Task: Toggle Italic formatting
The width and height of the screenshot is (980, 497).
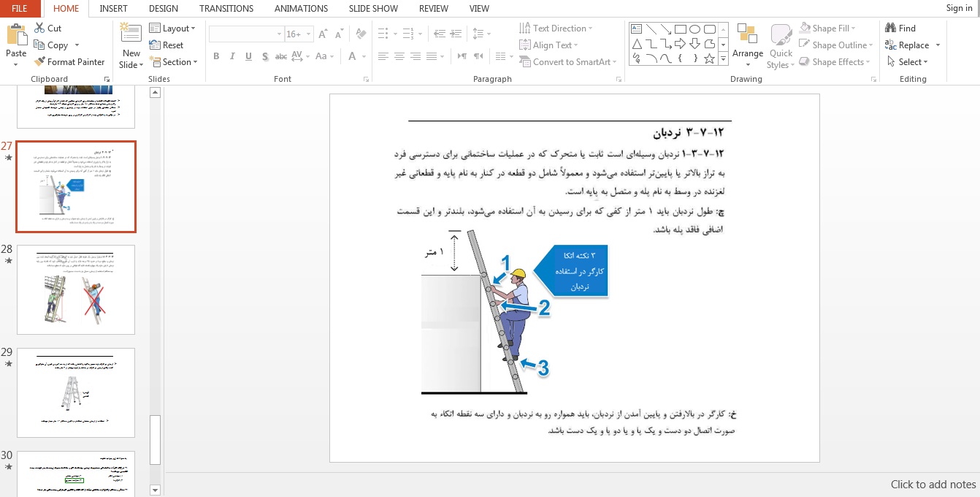Action: pos(232,56)
